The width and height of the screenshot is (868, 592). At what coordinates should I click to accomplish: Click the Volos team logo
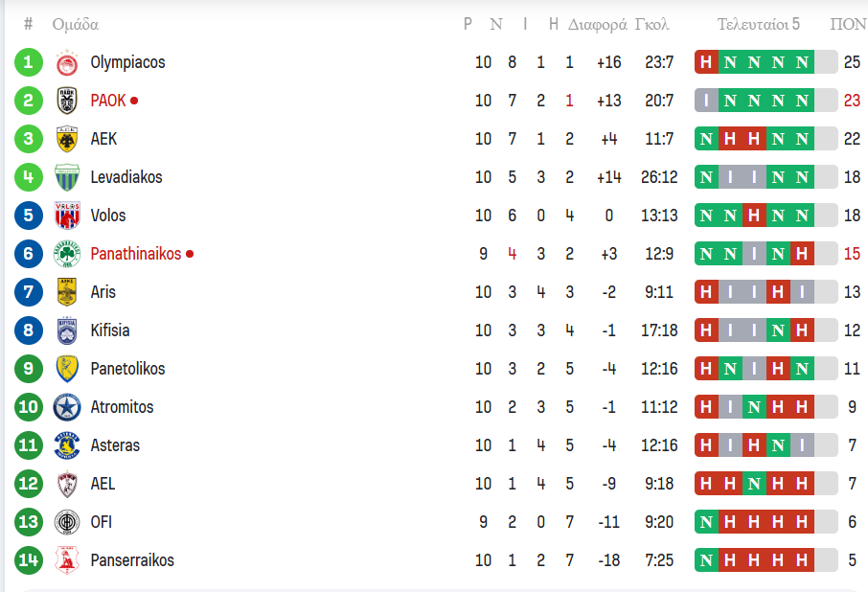pyautogui.click(x=67, y=216)
